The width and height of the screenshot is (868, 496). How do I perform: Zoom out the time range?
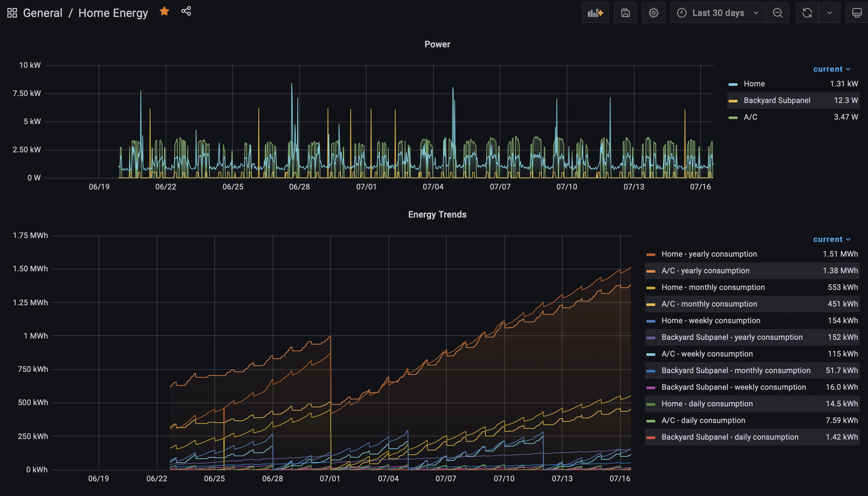[778, 13]
